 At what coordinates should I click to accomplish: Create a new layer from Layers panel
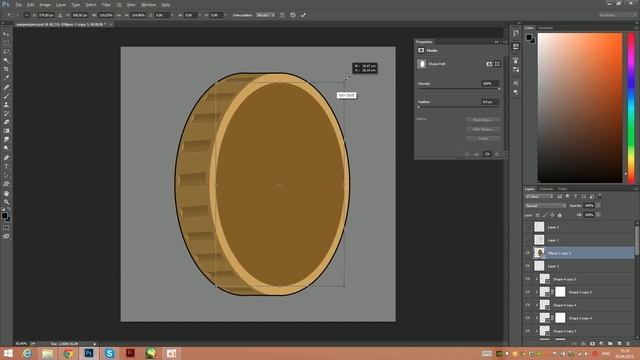[619, 344]
